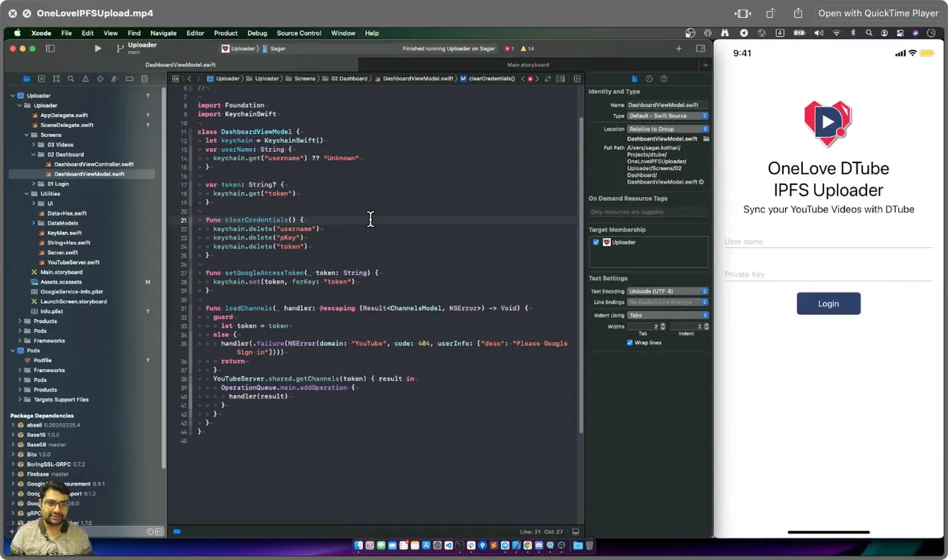The height and width of the screenshot is (560, 948).
Task: Show the Quick Help inspector
Action: (664, 79)
